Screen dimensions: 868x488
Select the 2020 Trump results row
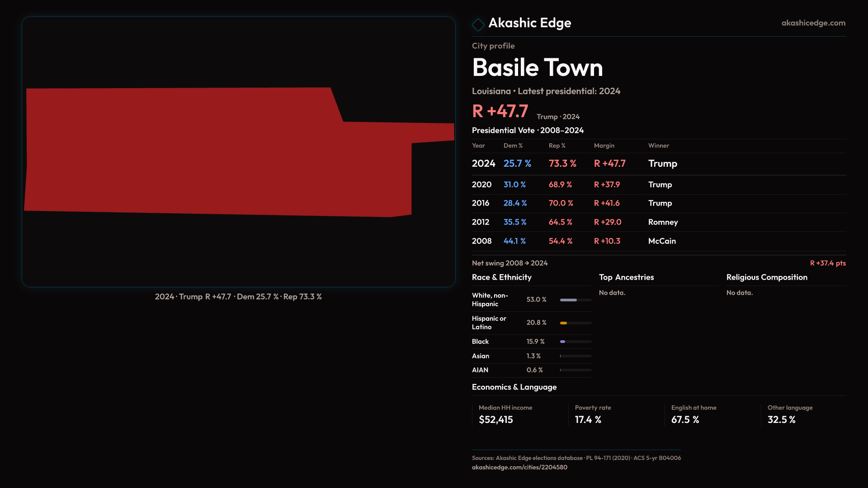tap(658, 185)
